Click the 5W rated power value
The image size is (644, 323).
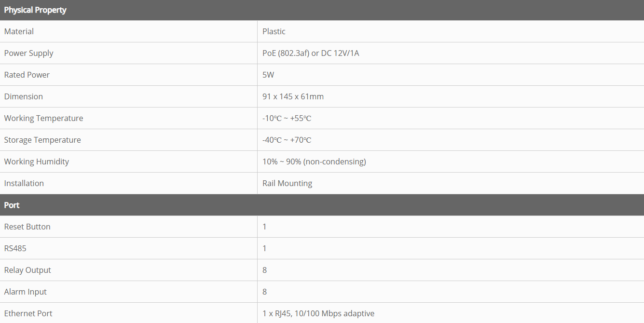[x=268, y=75]
